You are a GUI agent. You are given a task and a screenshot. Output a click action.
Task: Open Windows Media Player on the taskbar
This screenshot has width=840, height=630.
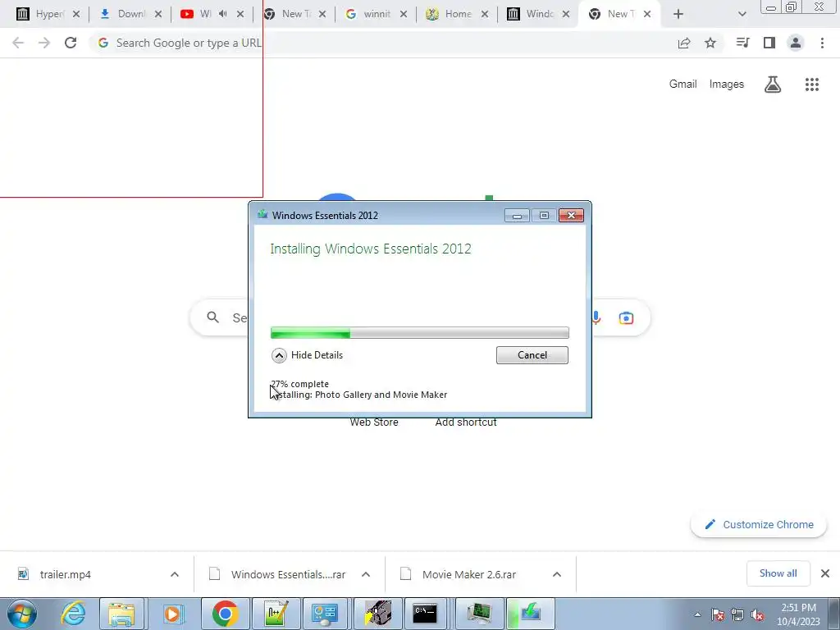point(172,614)
